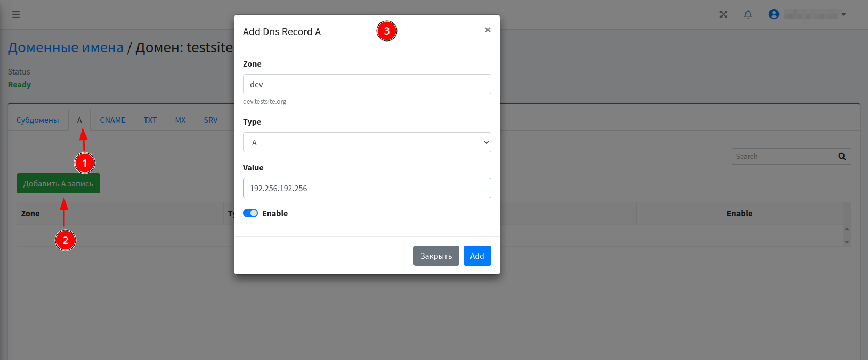Expand the Type dropdown showing A
The height and width of the screenshot is (360, 868).
tap(367, 142)
